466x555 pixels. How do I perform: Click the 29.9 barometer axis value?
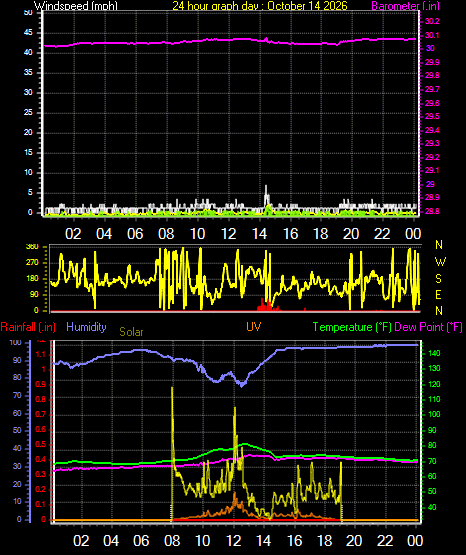click(432, 62)
